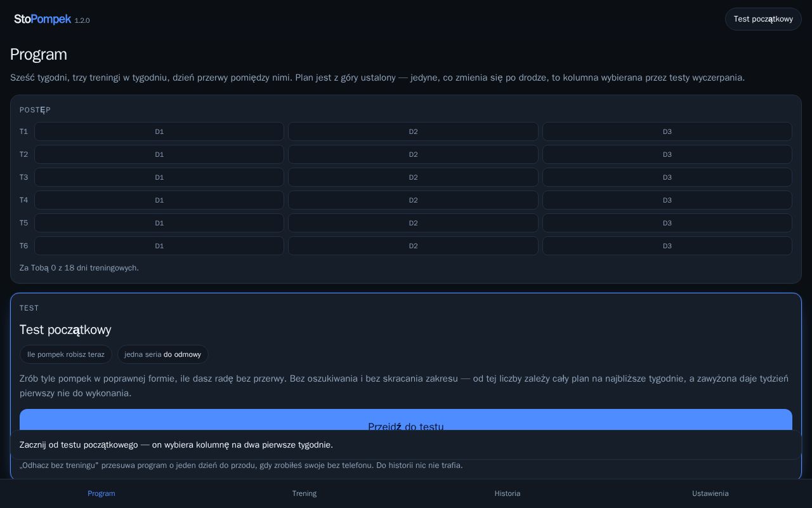Select week T1 day D3 cell
812x508 pixels.
[667, 131]
